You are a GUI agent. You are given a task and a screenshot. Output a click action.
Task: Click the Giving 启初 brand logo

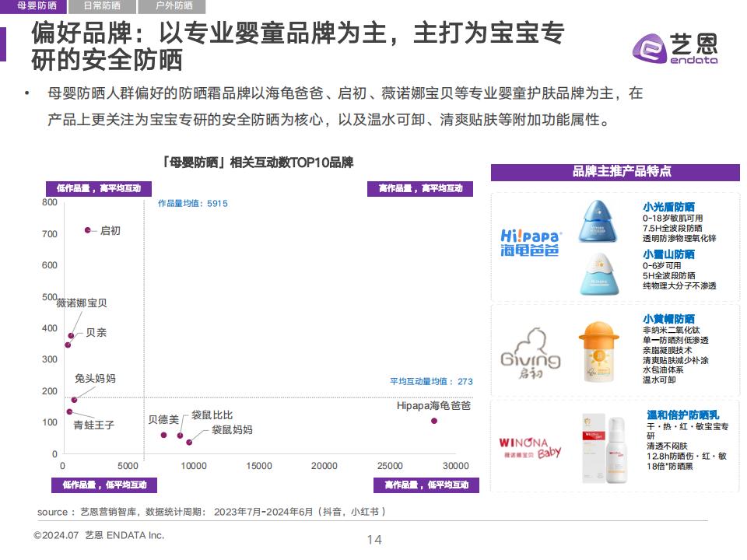[x=530, y=353]
